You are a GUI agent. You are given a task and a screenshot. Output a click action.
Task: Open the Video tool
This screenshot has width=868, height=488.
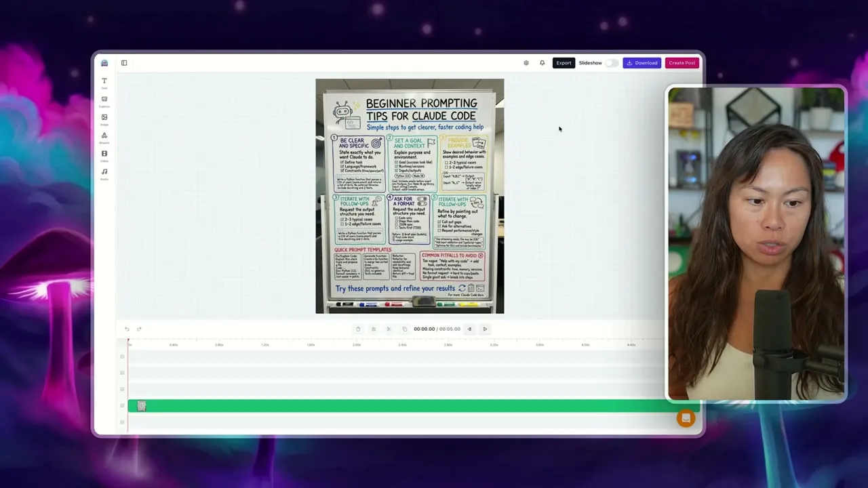(104, 156)
